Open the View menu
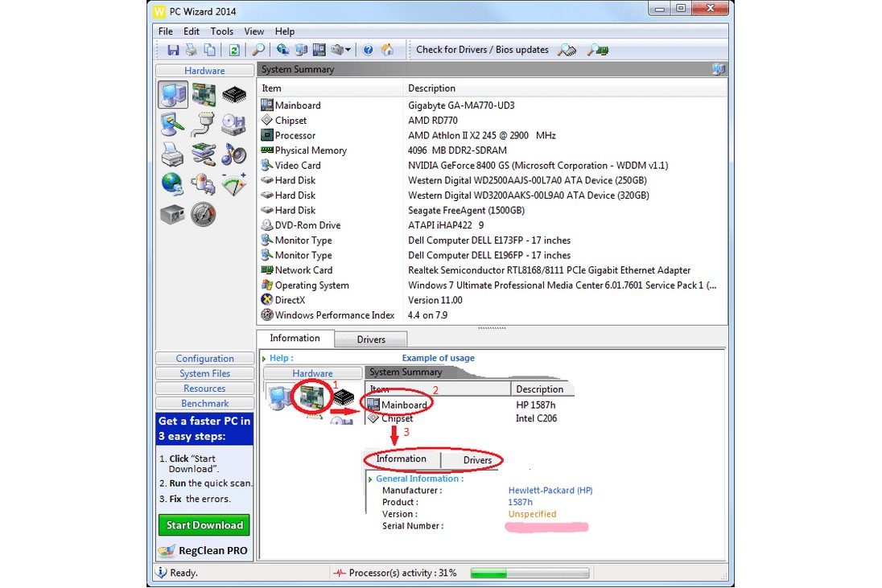The image size is (882, 588). click(x=253, y=31)
